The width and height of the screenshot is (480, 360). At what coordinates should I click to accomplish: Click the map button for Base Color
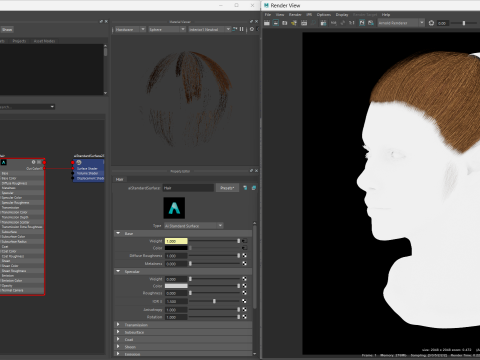pyautogui.click(x=244, y=248)
